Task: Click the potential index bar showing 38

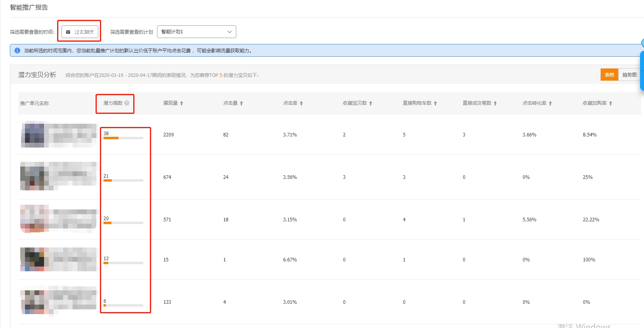Action: (123, 138)
